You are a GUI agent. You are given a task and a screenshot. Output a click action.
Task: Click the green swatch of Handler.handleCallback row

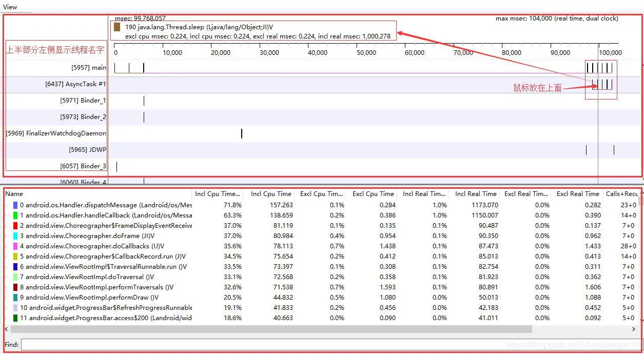(x=15, y=215)
